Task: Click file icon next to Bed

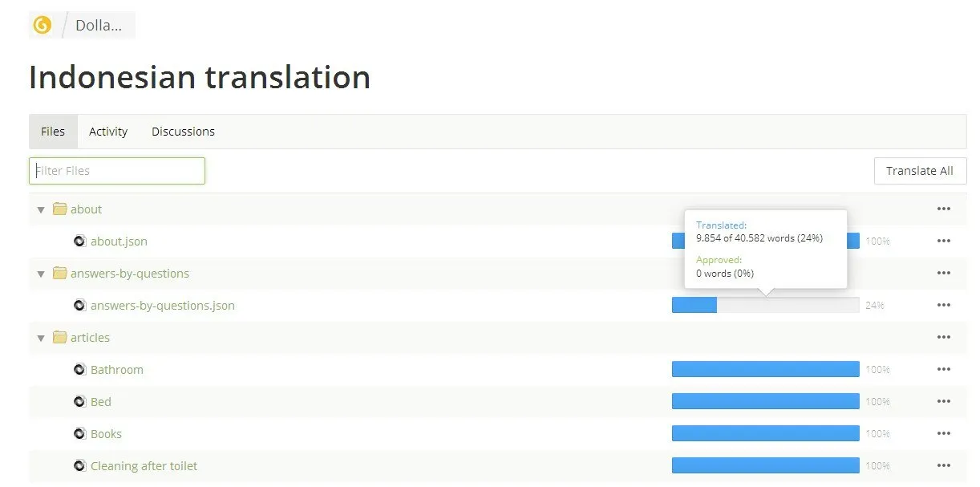Action: click(79, 402)
